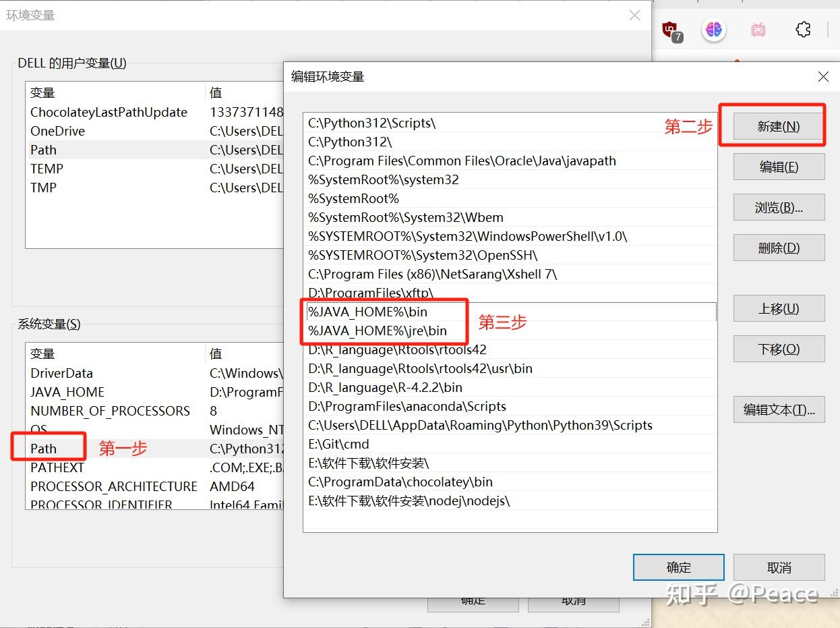Open the brain-shaped browser extension
This screenshot has width=840, height=628.
tap(713, 30)
